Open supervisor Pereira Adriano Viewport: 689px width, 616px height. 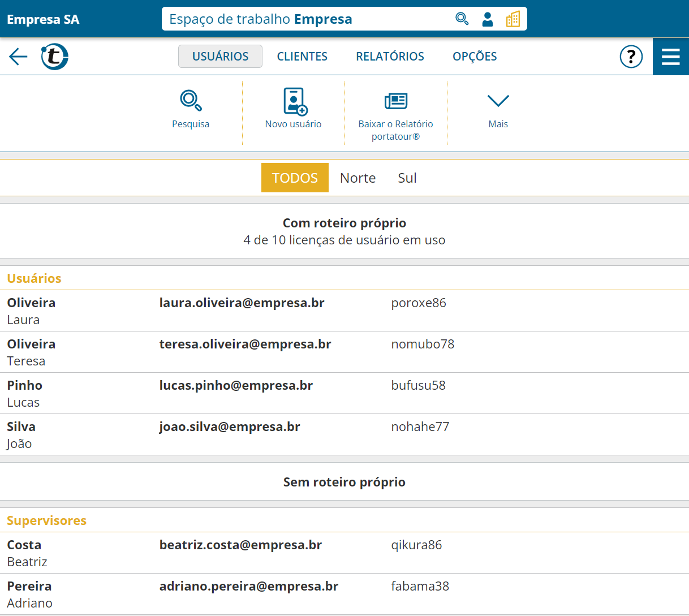(x=344, y=595)
